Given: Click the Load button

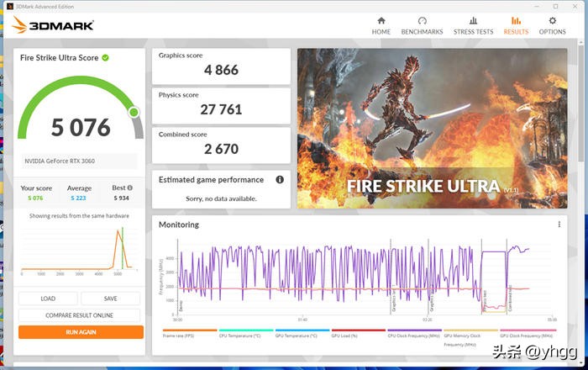Looking at the screenshot, I should pyautogui.click(x=48, y=299).
